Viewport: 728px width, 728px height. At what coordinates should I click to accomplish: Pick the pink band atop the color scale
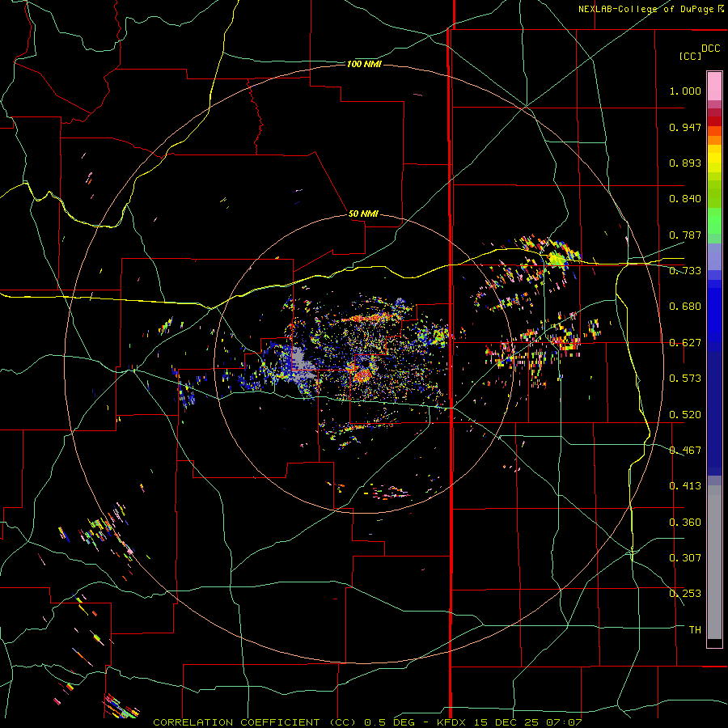[x=714, y=87]
